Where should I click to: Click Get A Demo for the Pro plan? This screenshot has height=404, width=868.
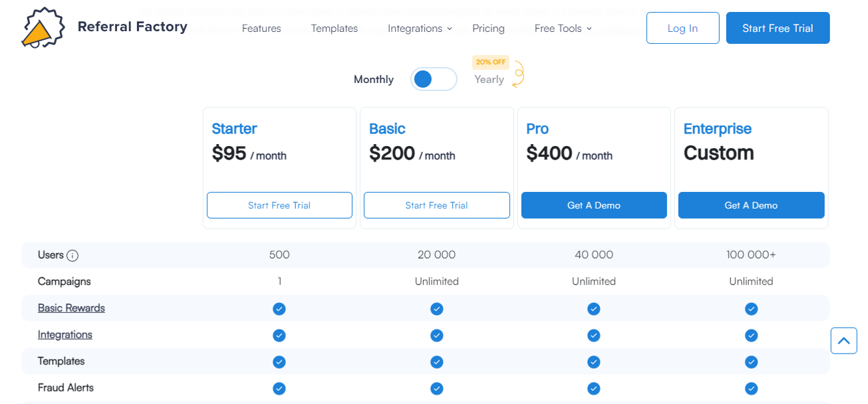click(593, 205)
